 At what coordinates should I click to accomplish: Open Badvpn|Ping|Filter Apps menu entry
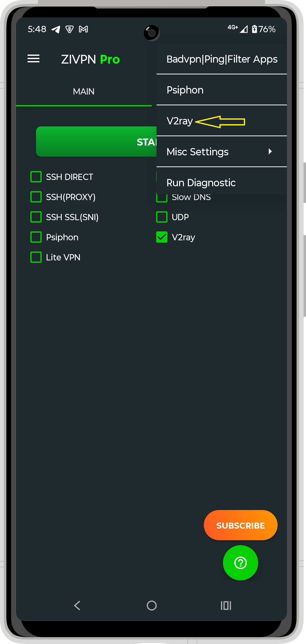tap(222, 59)
